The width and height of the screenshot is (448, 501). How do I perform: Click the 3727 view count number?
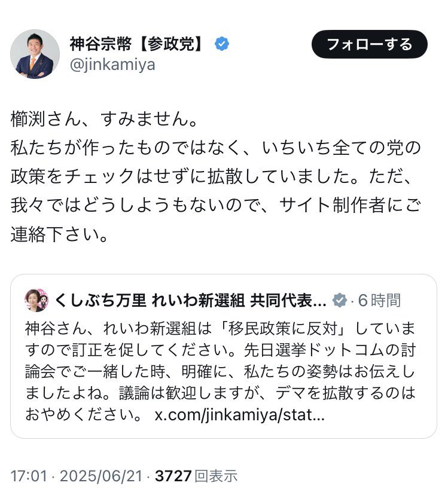pos(173,476)
